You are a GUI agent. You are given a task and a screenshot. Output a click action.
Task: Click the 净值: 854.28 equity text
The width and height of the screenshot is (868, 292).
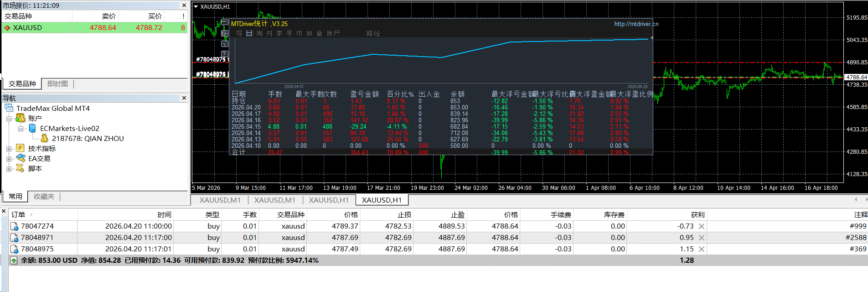[101, 261]
